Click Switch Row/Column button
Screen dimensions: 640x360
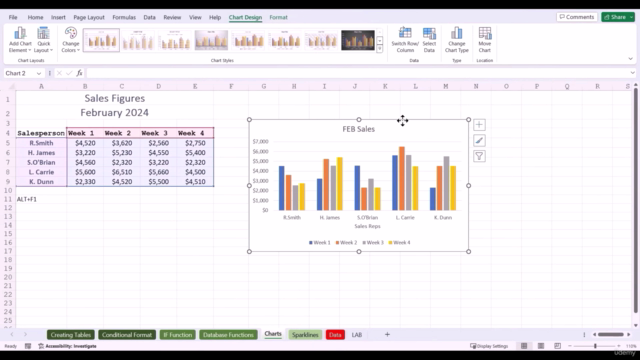click(x=405, y=40)
